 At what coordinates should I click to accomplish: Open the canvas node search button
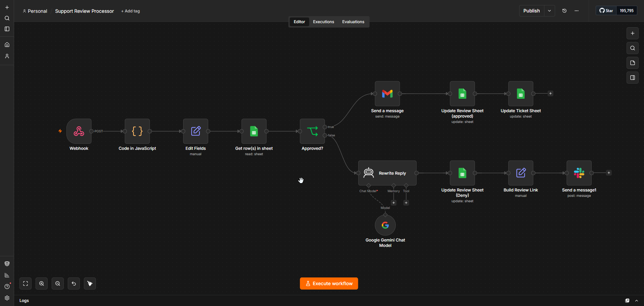coord(633,48)
